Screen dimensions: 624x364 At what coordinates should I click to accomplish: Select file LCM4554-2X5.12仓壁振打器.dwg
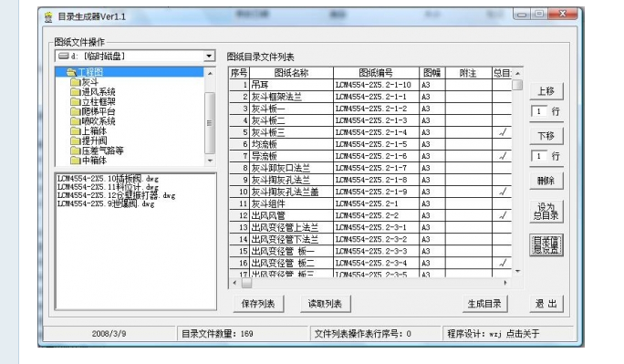tap(116, 195)
